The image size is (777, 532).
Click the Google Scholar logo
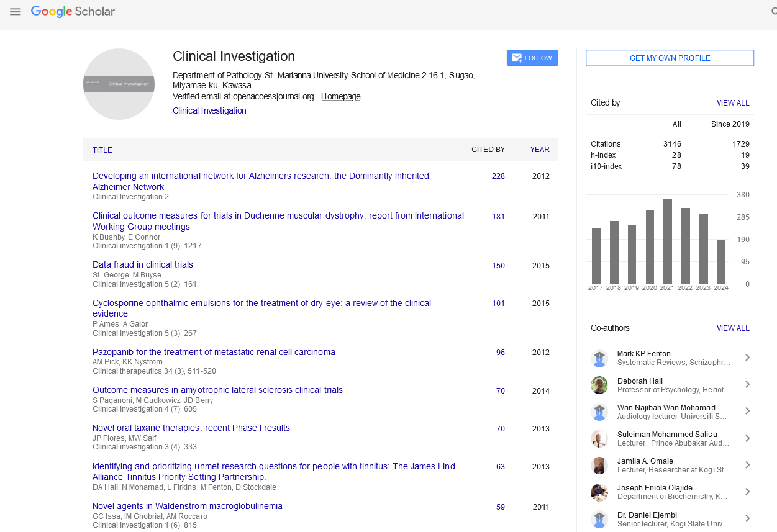[73, 12]
